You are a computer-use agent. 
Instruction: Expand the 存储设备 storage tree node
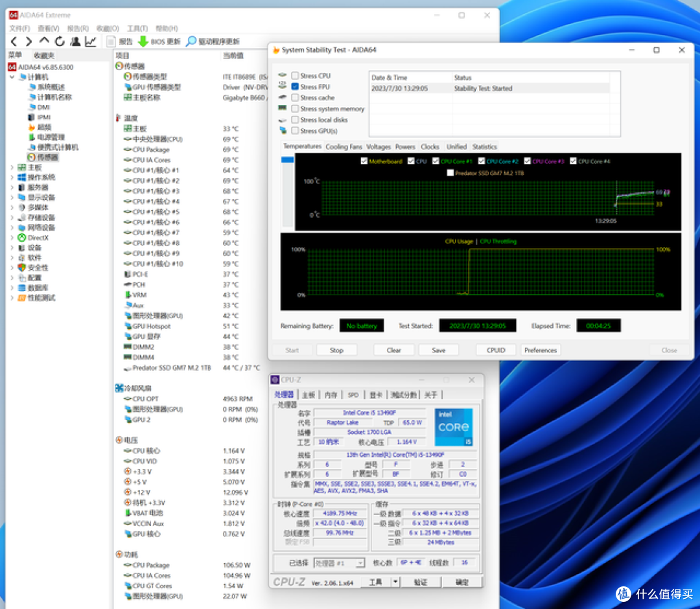coord(12,218)
